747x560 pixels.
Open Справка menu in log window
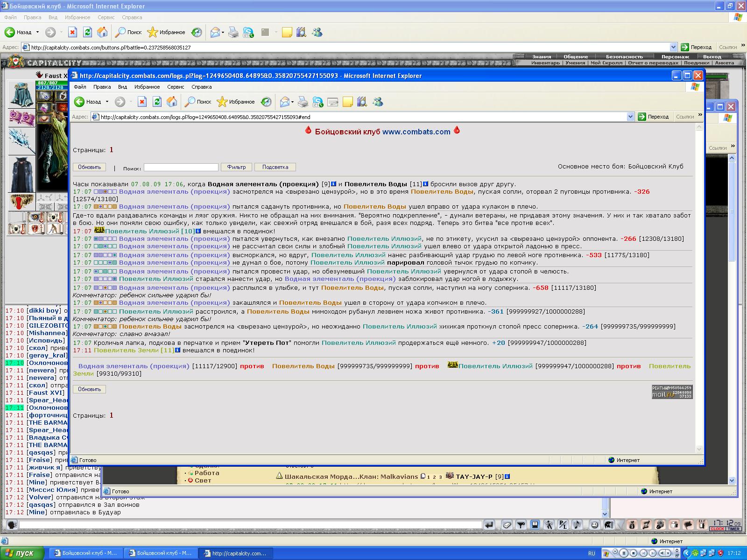[x=201, y=87]
